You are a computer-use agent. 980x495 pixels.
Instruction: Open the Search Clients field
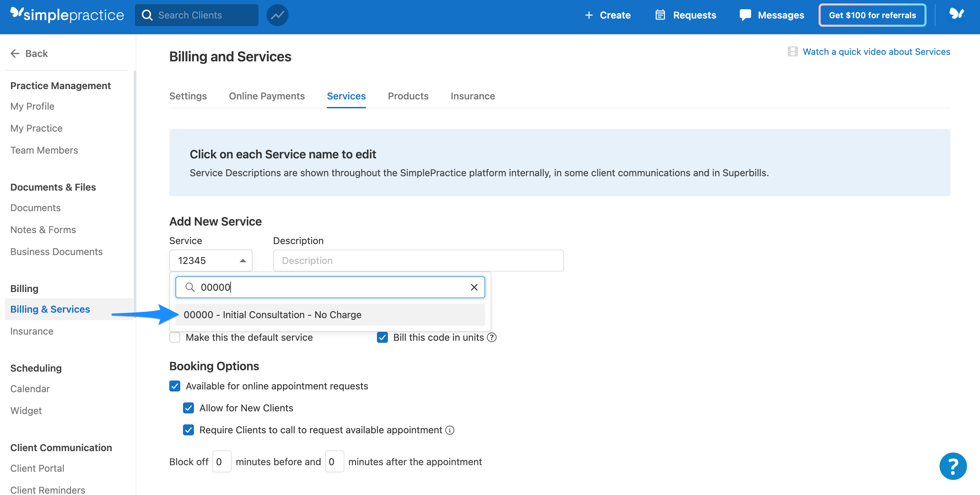pyautogui.click(x=196, y=15)
